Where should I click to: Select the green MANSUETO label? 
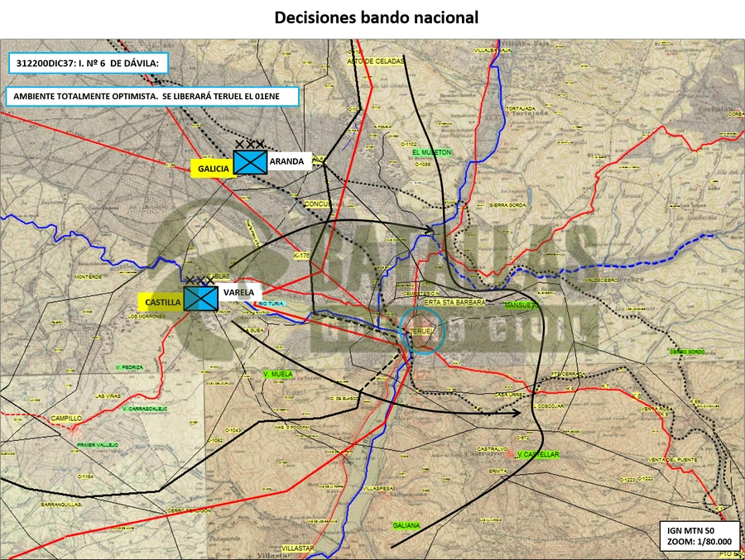(521, 305)
